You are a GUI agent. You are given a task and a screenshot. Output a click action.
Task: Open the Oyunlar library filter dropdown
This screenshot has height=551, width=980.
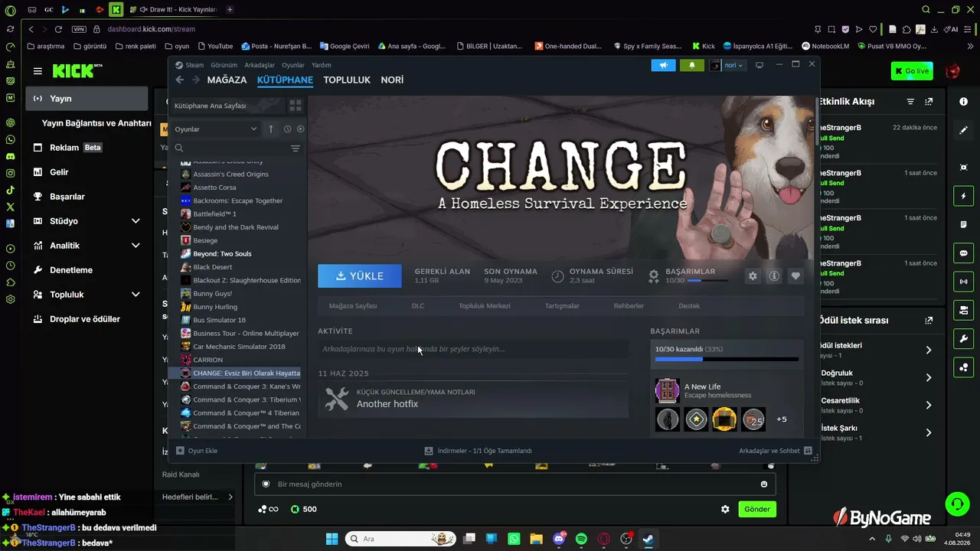pos(216,129)
